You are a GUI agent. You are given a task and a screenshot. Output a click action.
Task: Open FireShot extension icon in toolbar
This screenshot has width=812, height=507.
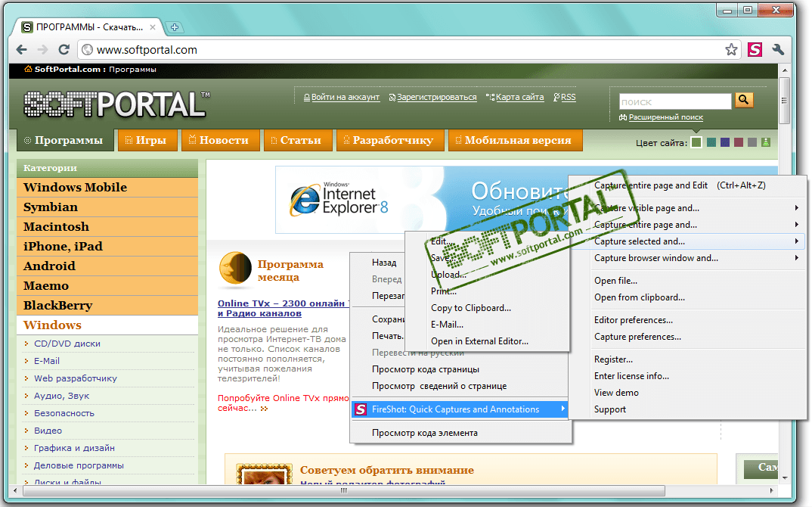755,50
